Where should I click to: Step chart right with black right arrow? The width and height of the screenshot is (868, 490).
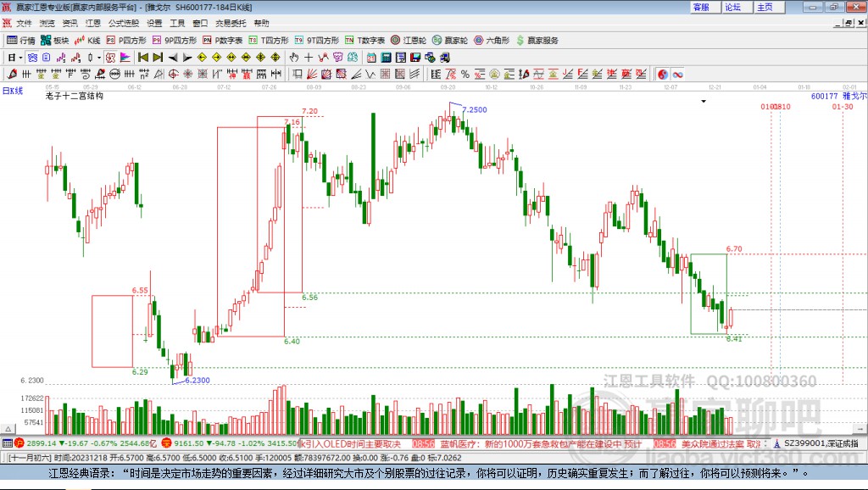[187, 58]
